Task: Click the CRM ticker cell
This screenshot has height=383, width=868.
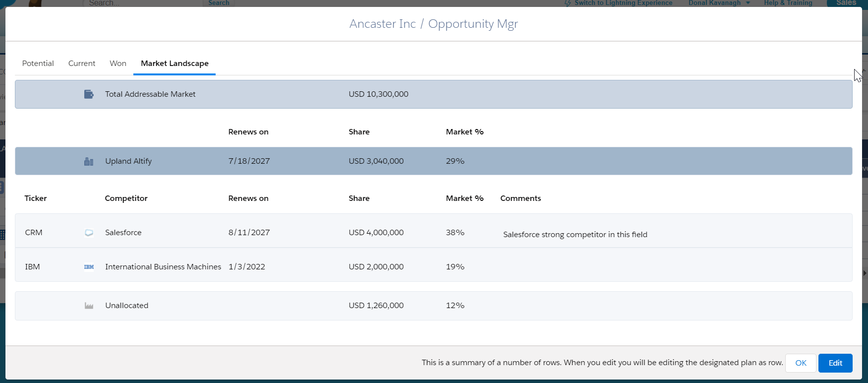Action: (x=34, y=233)
